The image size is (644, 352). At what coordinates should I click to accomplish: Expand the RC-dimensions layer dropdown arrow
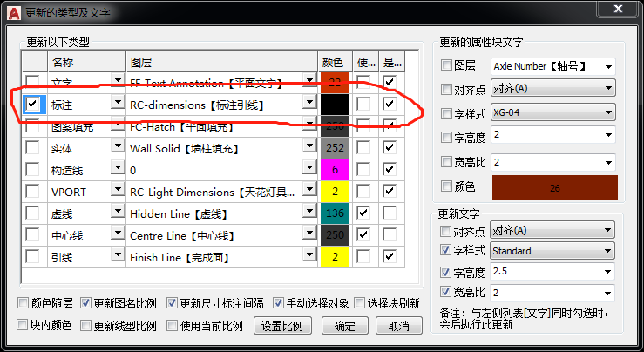coord(308,104)
